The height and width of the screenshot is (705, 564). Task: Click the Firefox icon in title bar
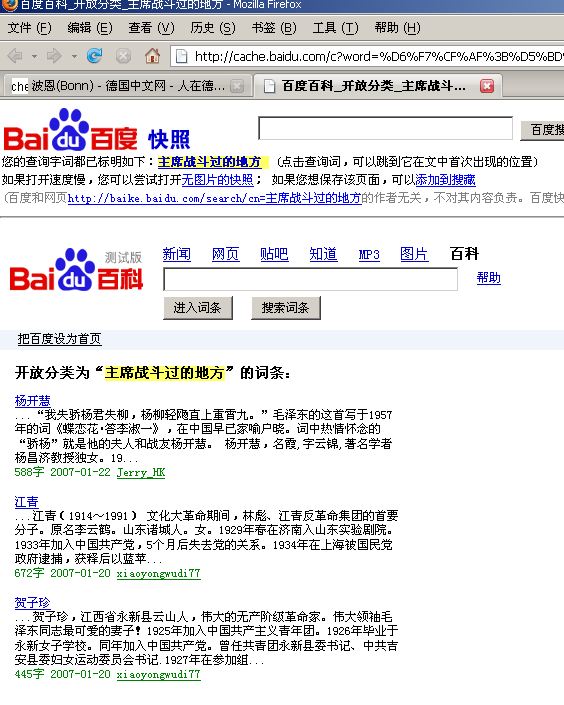coord(10,4)
